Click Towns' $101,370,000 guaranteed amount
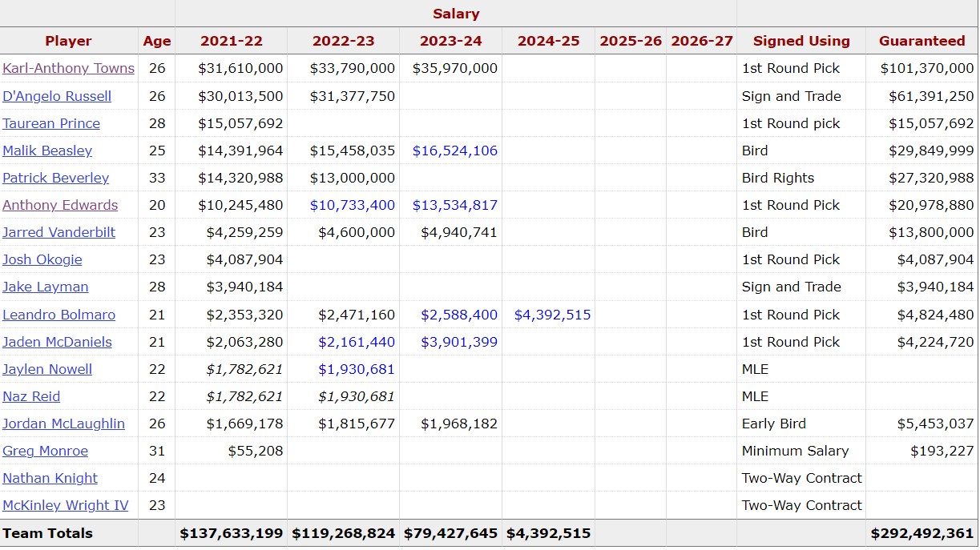Screen dimensions: 980x550 point(927,69)
